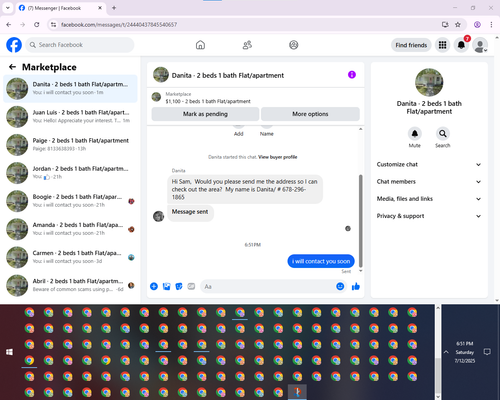Click More options button
500x400 pixels.
(x=310, y=114)
